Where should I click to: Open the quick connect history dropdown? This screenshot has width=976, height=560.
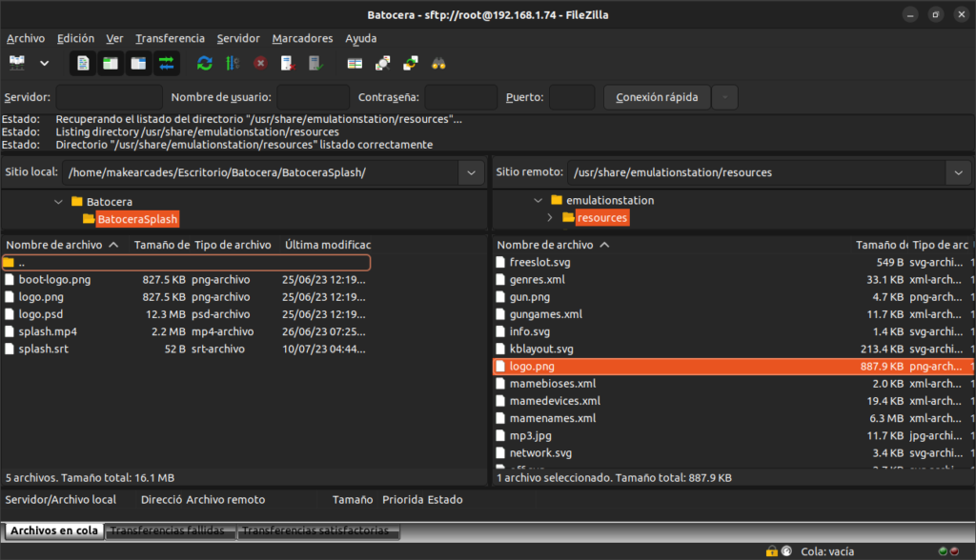(724, 97)
